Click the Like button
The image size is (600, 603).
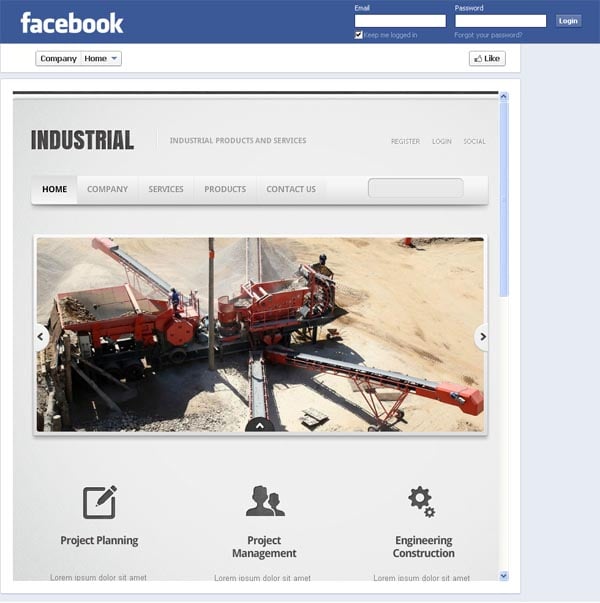point(487,58)
